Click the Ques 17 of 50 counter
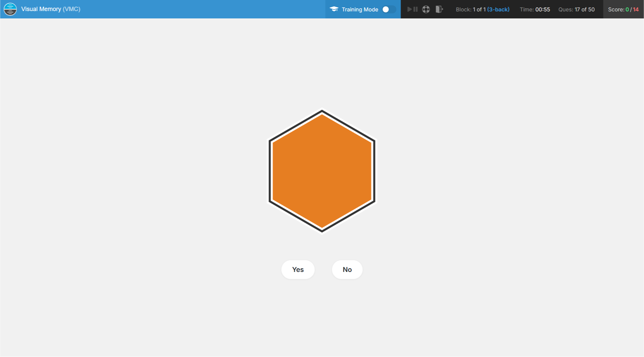 tap(576, 9)
